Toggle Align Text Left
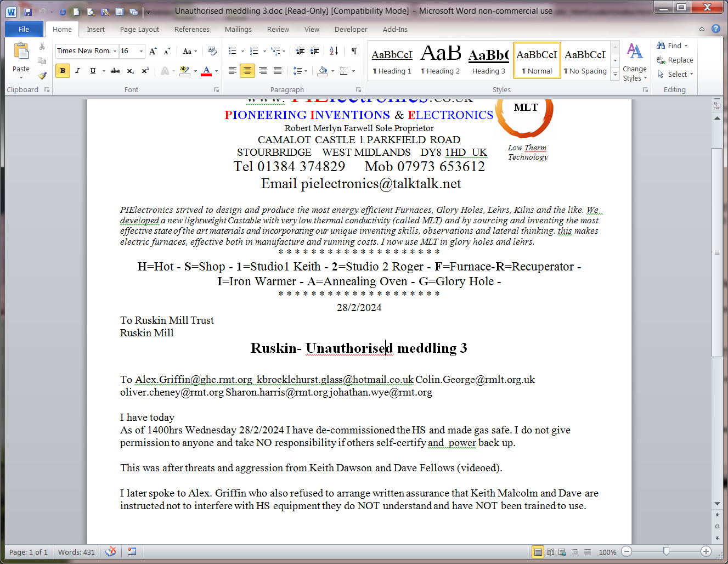 pyautogui.click(x=233, y=71)
